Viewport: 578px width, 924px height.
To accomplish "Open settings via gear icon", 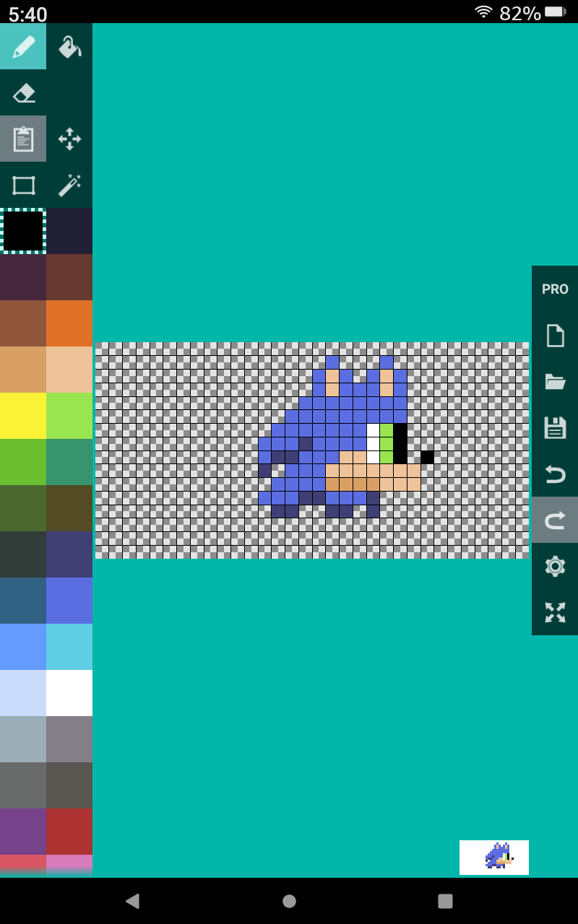I will tap(555, 566).
